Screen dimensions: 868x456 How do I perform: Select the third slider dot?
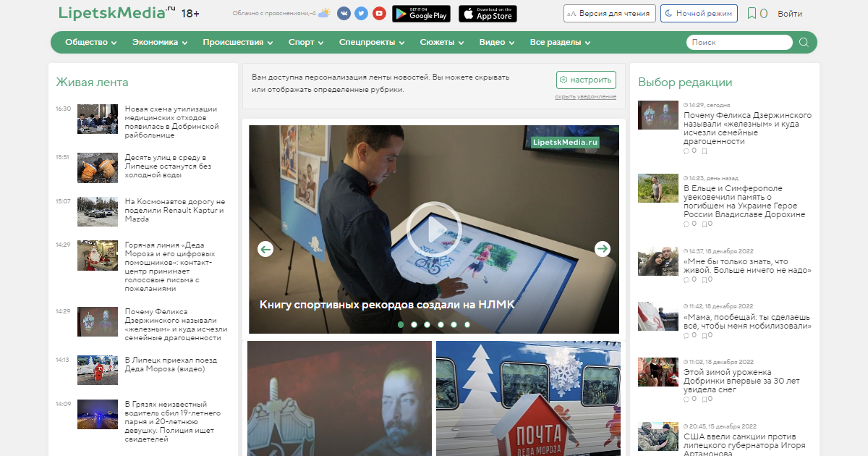tap(427, 325)
